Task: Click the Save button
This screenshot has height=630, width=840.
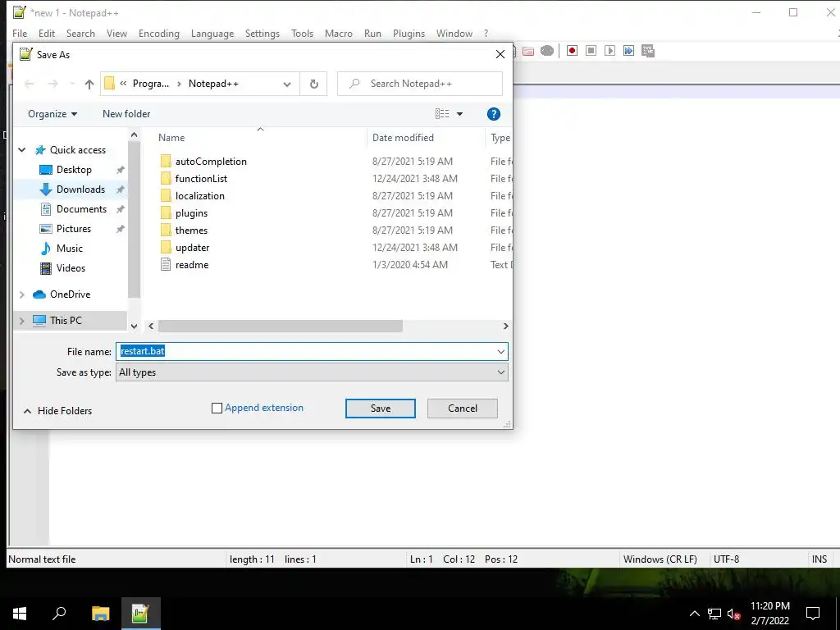Action: click(x=381, y=409)
